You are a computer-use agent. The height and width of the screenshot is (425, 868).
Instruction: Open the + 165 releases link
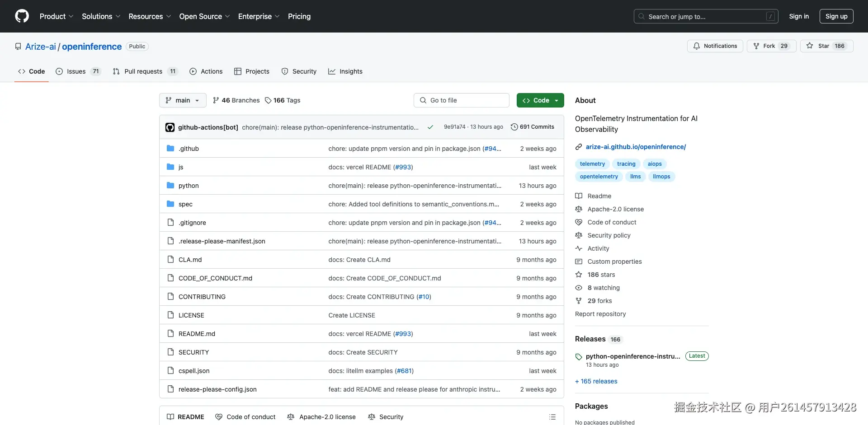tap(596, 381)
